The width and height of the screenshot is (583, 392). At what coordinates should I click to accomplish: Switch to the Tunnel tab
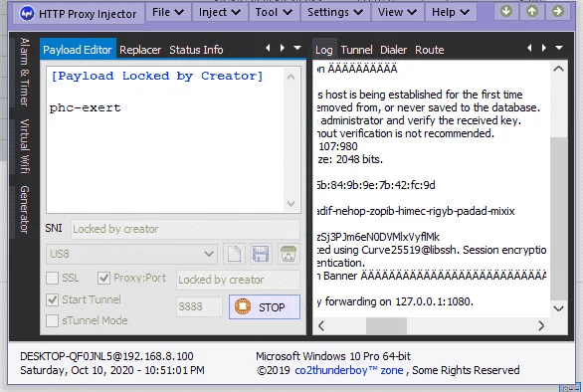click(356, 50)
